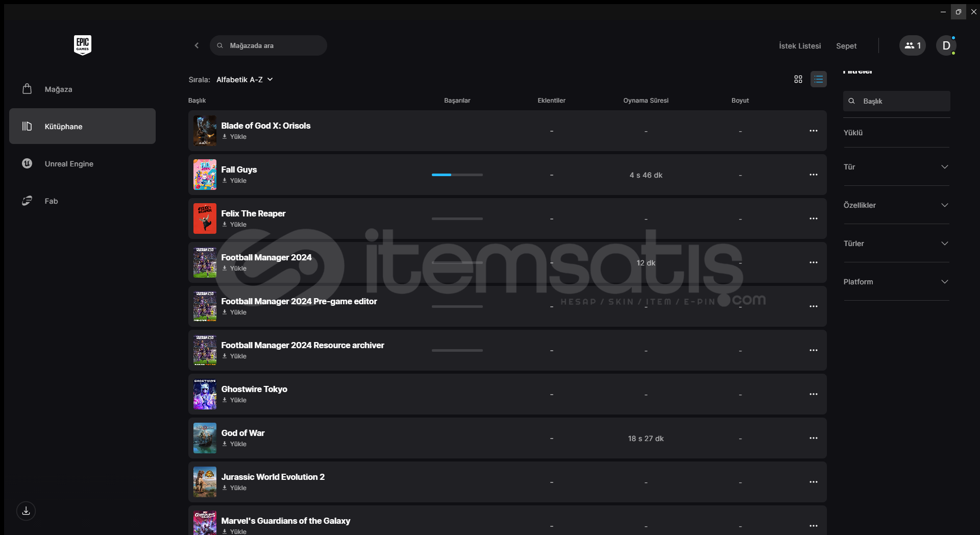
Task: Open the Fall Guys title
Action: click(x=239, y=169)
